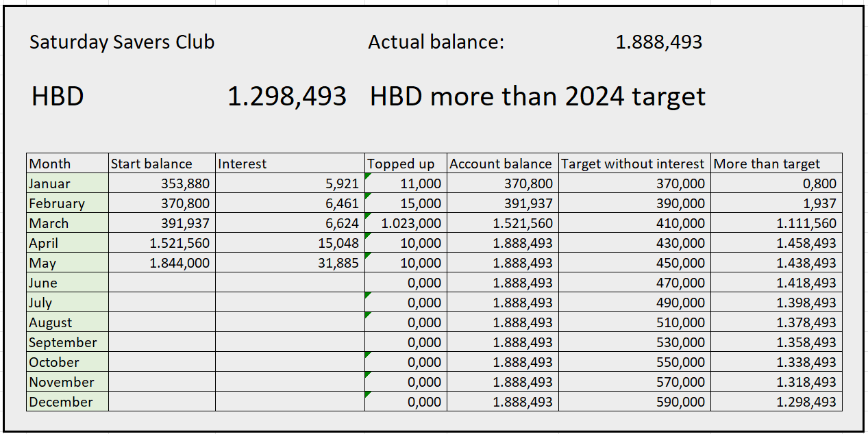Click the "HBD more than 2024 target" text
The width and height of the screenshot is (868, 434).
[x=538, y=97]
